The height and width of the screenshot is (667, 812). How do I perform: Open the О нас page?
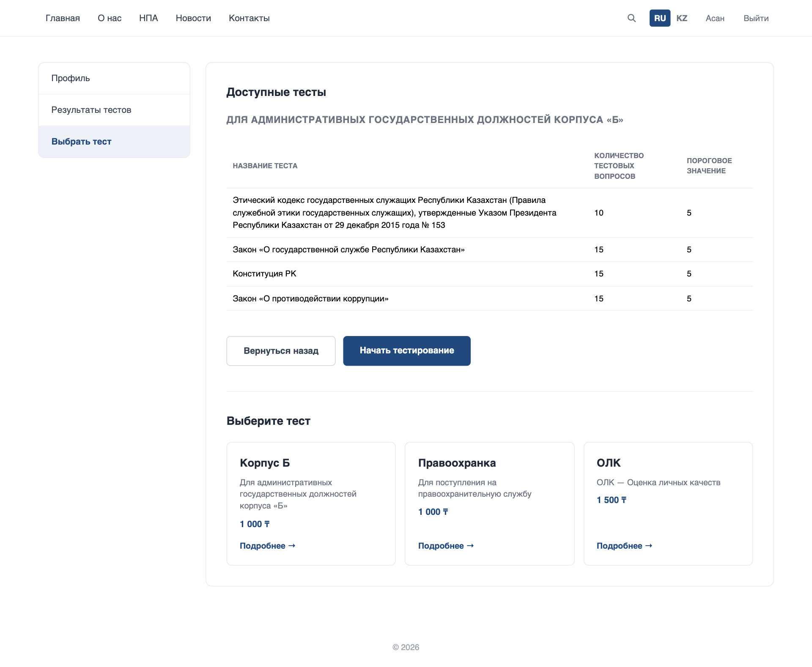pyautogui.click(x=110, y=18)
